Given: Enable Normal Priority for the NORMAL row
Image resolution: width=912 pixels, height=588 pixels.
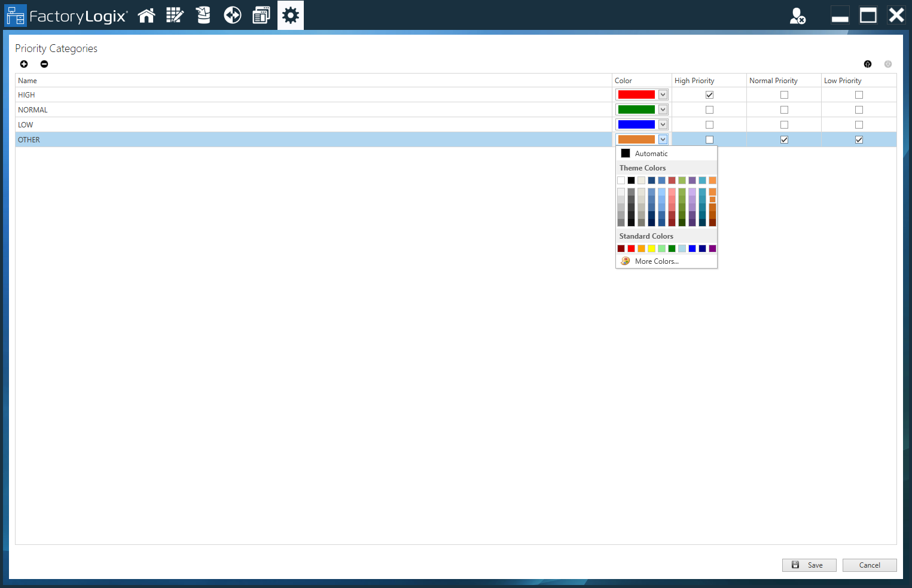Looking at the screenshot, I should 784,109.
